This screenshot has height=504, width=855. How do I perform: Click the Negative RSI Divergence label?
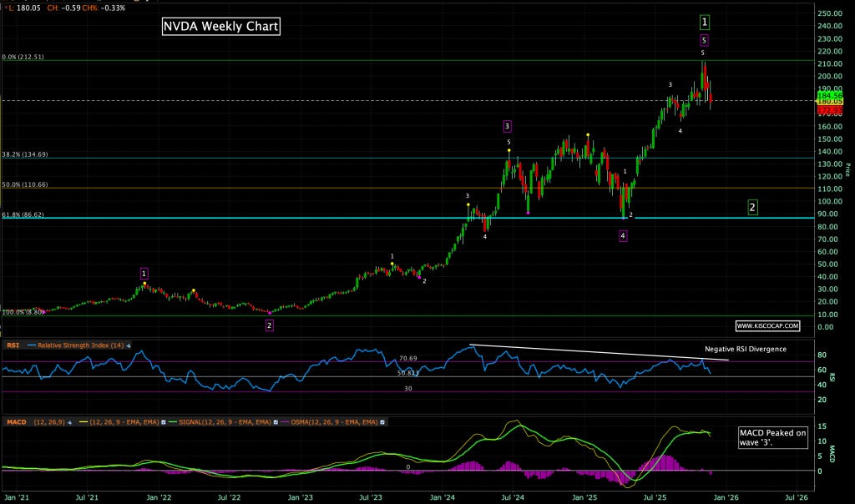pos(746,350)
